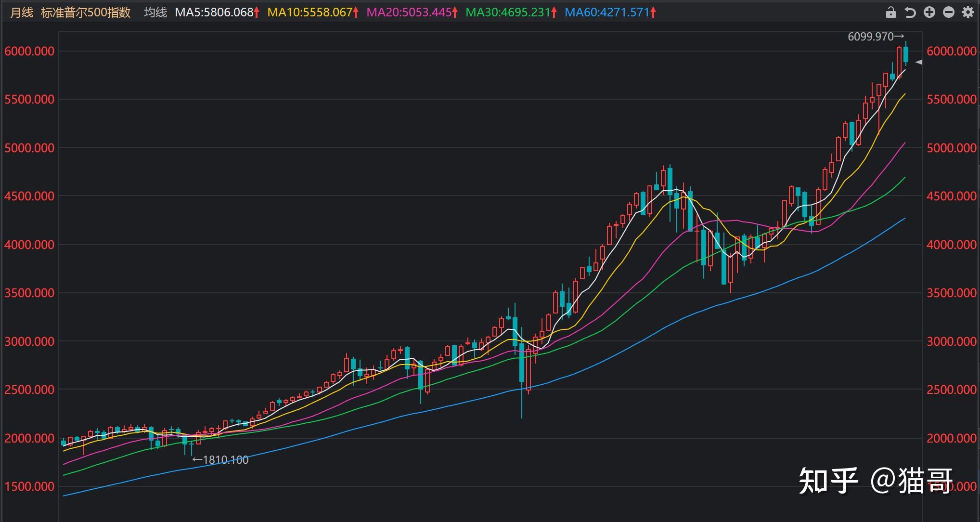This screenshot has width=980, height=522.
Task: Zoom out with the minus icon
Action: click(949, 13)
